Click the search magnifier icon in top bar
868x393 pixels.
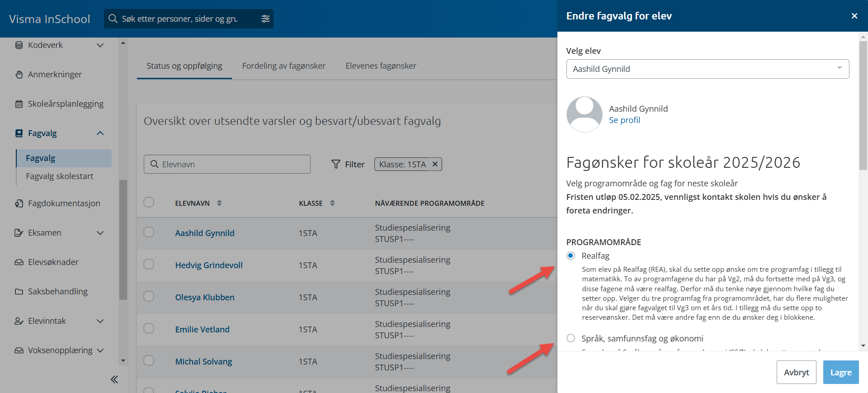[113, 19]
